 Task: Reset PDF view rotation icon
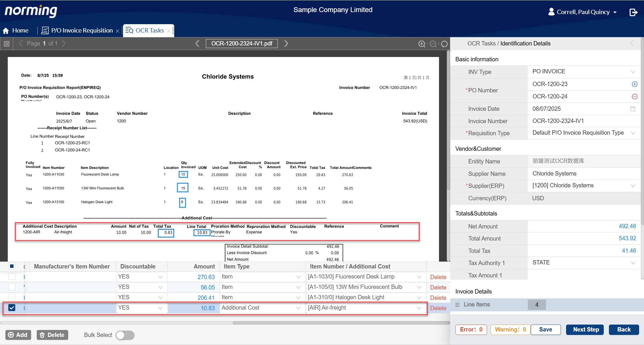(x=444, y=44)
